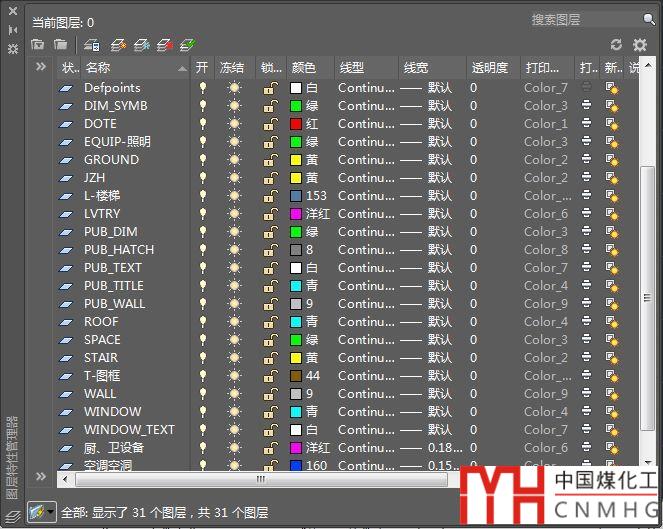Click the status icon of PUB_TEXT layer

tap(66, 268)
